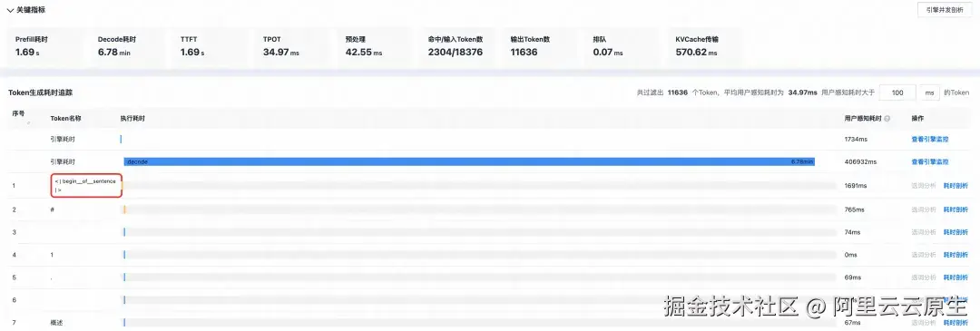Open 耗时剖析 for the 765ms token row
The image size is (980, 331).
955,209
